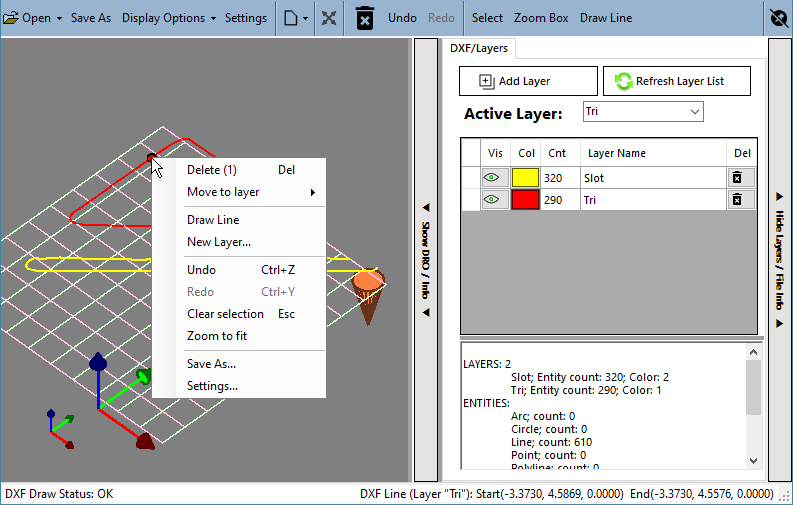Switch to the DXF/Layers tab

click(x=478, y=49)
